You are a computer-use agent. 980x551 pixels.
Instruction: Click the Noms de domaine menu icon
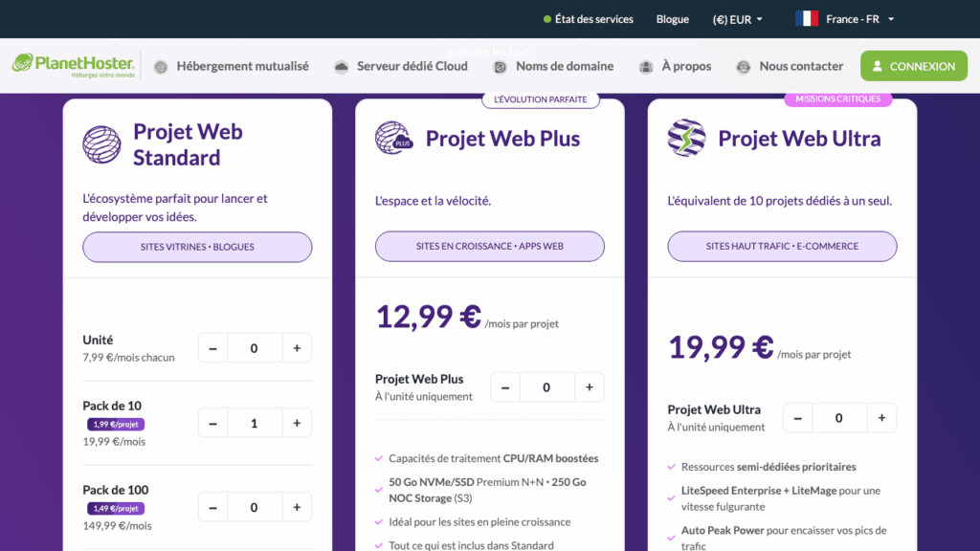(500, 67)
